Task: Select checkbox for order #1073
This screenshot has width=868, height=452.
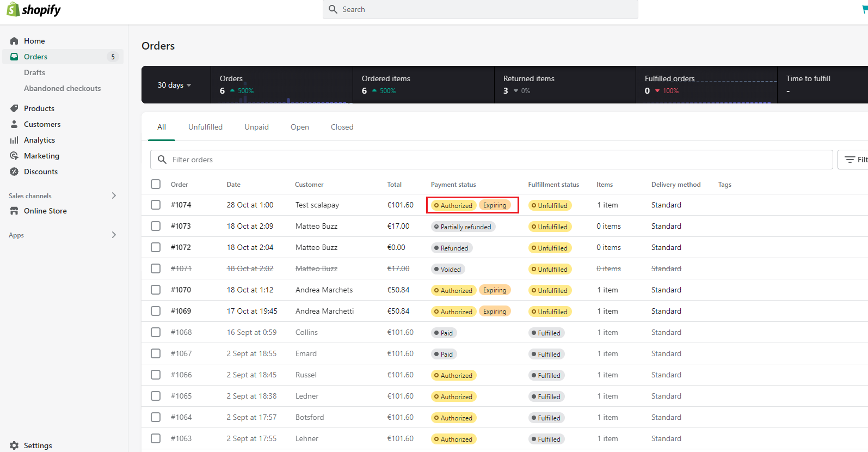Action: pyautogui.click(x=156, y=226)
